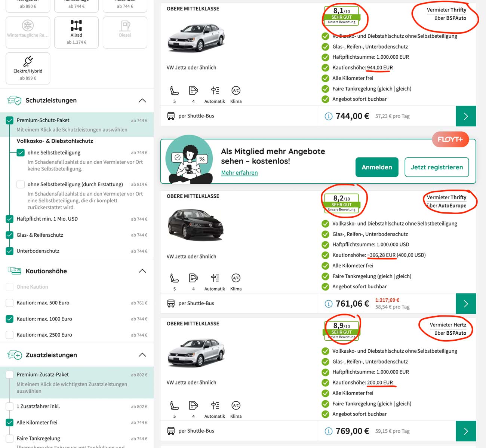
Task: Uncheck Alle Kilometer frei filter checkbox
Action: [10, 423]
